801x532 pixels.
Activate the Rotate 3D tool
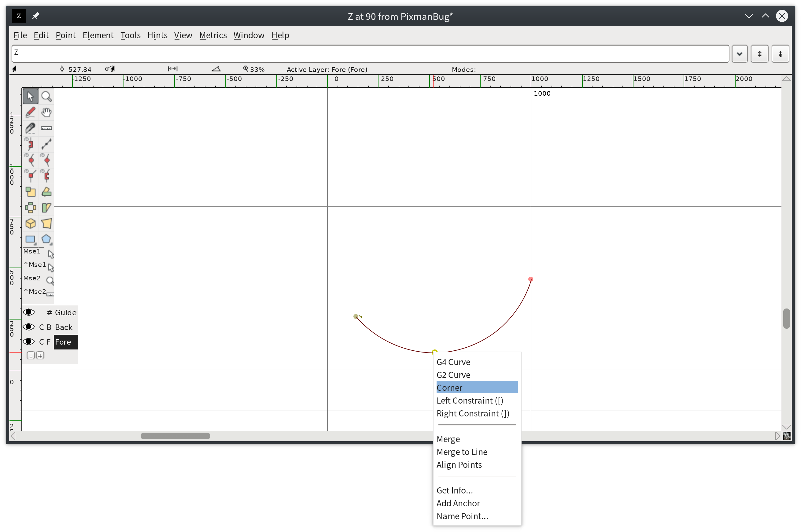[31, 223]
